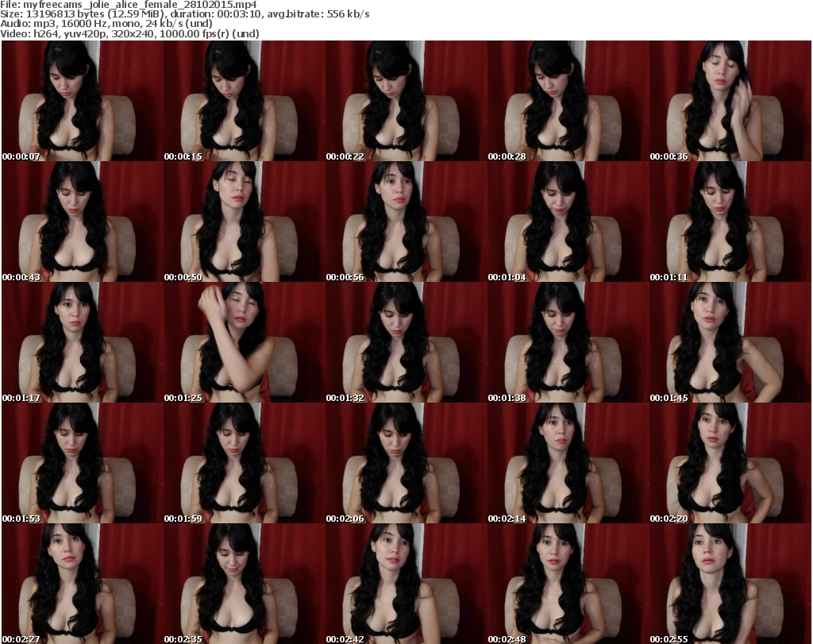Select the thumbnail marked 00:02:27
The width and height of the screenshot is (813, 644).
(x=83, y=584)
